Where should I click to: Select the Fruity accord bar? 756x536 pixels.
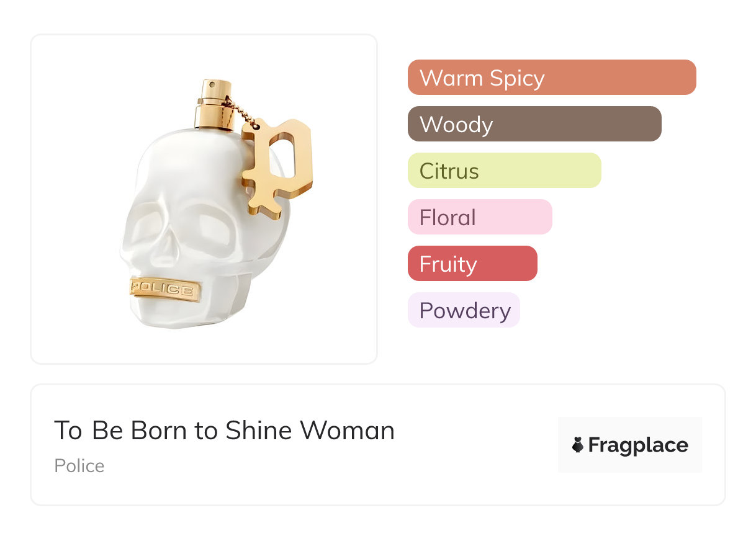(x=472, y=264)
